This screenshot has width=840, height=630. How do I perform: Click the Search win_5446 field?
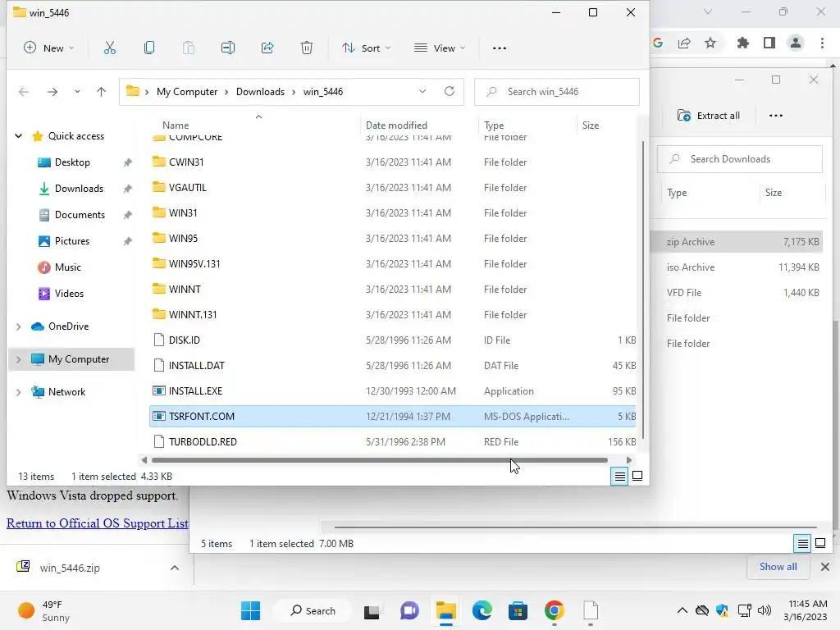tap(557, 92)
